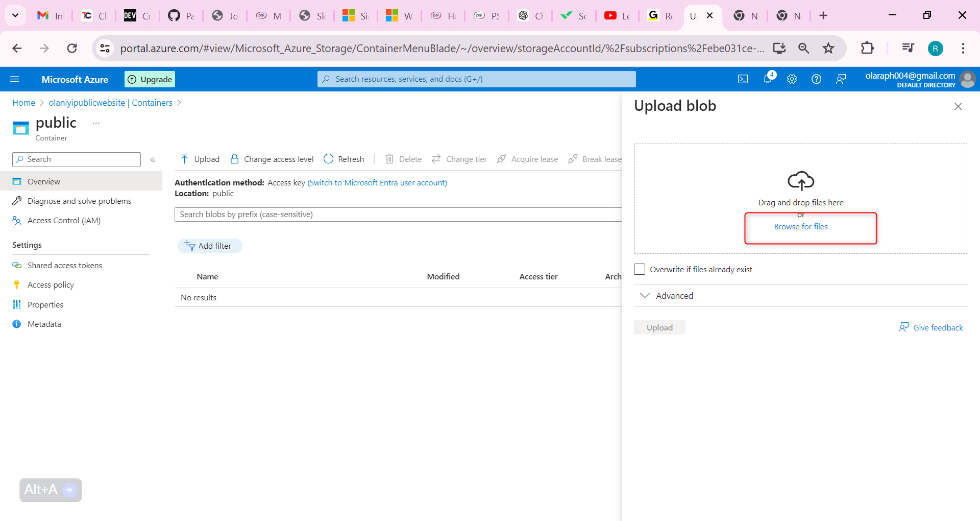The width and height of the screenshot is (980, 521).
Task: Click Browse for files link
Action: pos(801,227)
